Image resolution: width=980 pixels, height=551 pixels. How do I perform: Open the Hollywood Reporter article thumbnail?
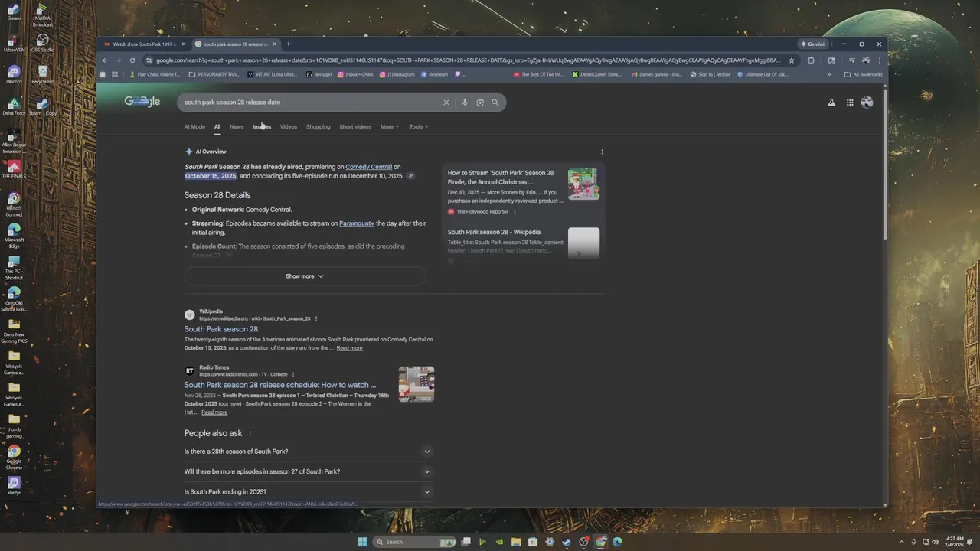(x=583, y=184)
